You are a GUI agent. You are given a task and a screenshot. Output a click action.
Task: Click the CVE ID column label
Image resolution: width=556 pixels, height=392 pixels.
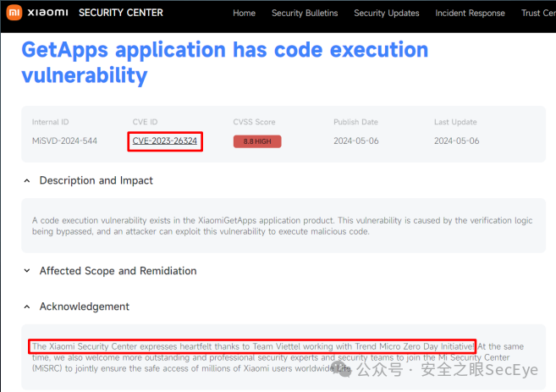(x=145, y=122)
